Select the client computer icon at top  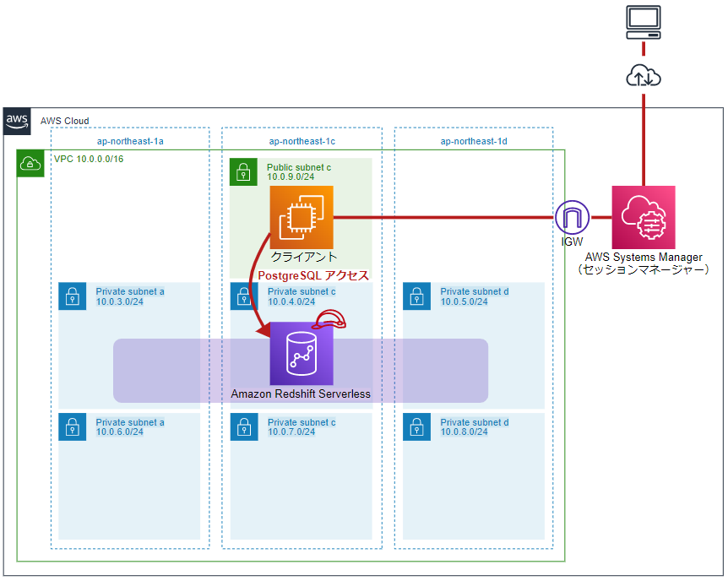644,22
